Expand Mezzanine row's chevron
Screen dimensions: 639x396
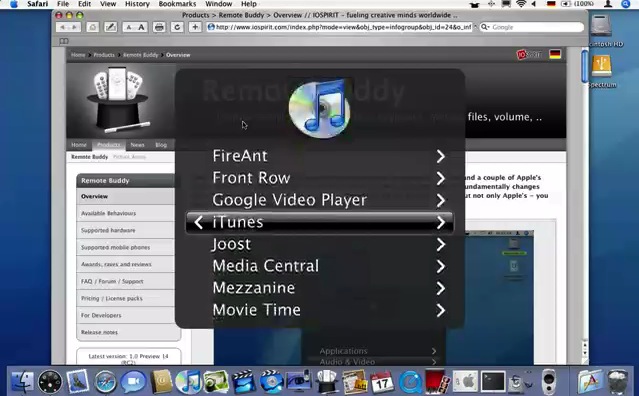point(441,288)
